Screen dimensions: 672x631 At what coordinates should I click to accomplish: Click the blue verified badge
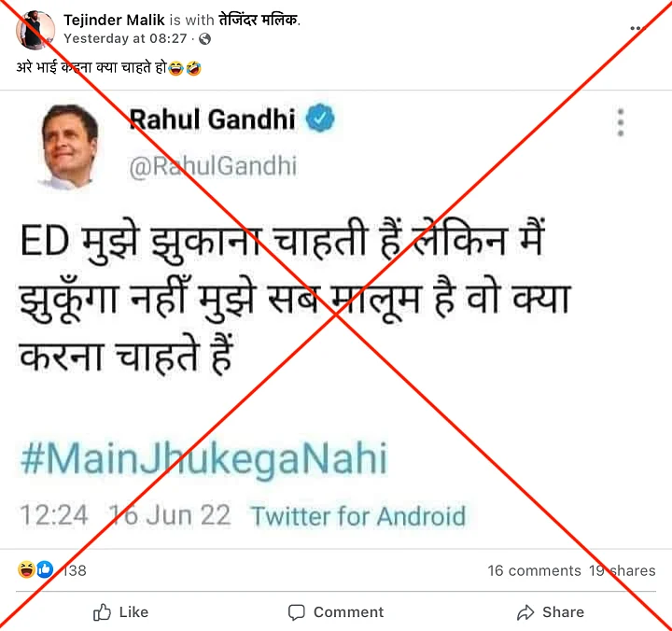[x=320, y=118]
